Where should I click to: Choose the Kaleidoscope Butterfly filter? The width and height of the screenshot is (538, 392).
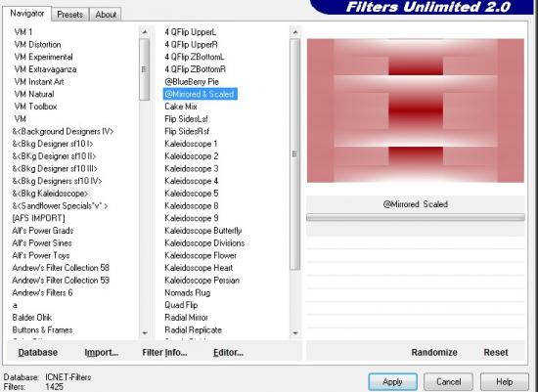coord(203,231)
